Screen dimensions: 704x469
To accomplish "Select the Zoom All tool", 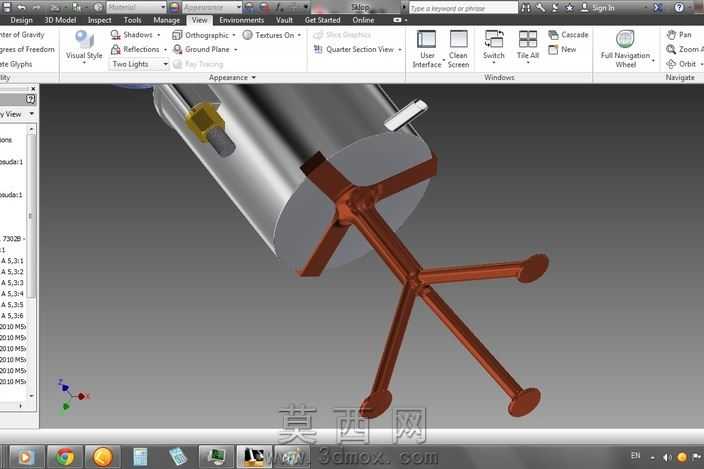I will coord(685,49).
